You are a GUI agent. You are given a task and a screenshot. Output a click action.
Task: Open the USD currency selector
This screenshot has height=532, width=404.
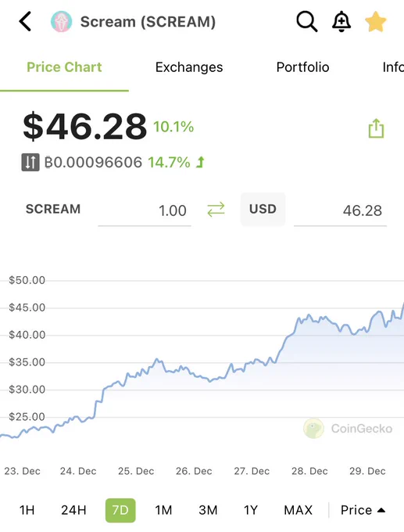(263, 209)
